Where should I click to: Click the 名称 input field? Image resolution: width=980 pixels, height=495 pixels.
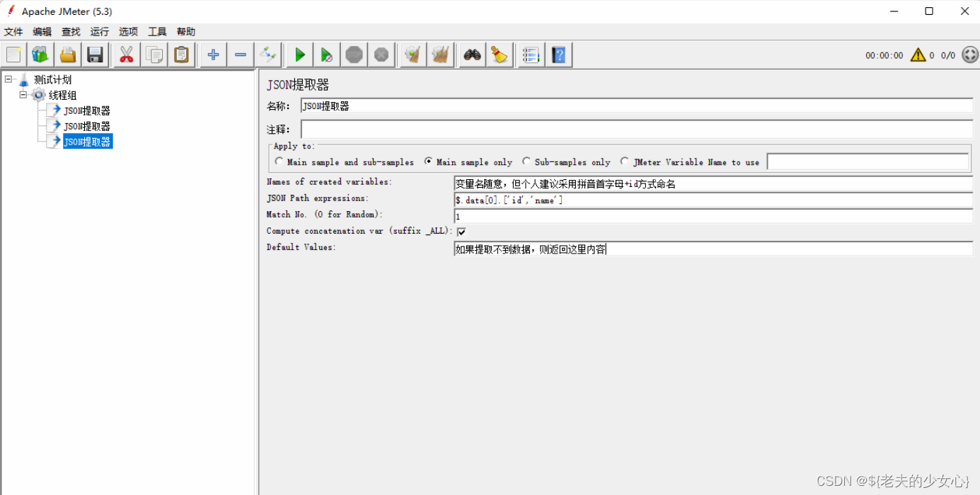pyautogui.click(x=637, y=106)
